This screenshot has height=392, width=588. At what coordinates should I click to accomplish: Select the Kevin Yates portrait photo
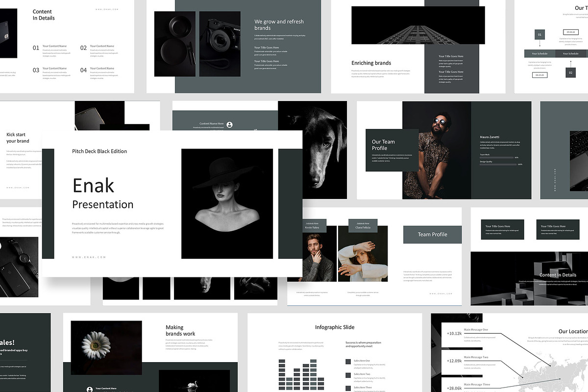pos(319,253)
